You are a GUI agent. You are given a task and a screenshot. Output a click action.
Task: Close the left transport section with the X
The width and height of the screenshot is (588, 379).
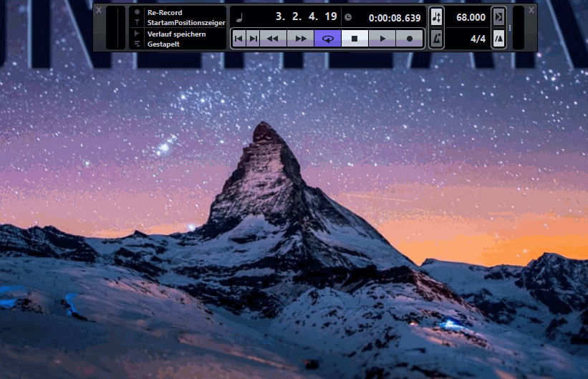(x=99, y=10)
